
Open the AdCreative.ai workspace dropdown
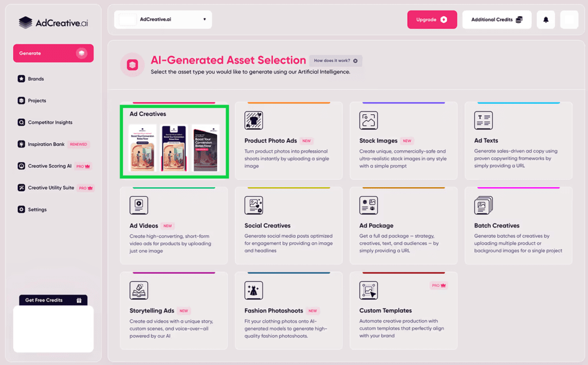(163, 19)
